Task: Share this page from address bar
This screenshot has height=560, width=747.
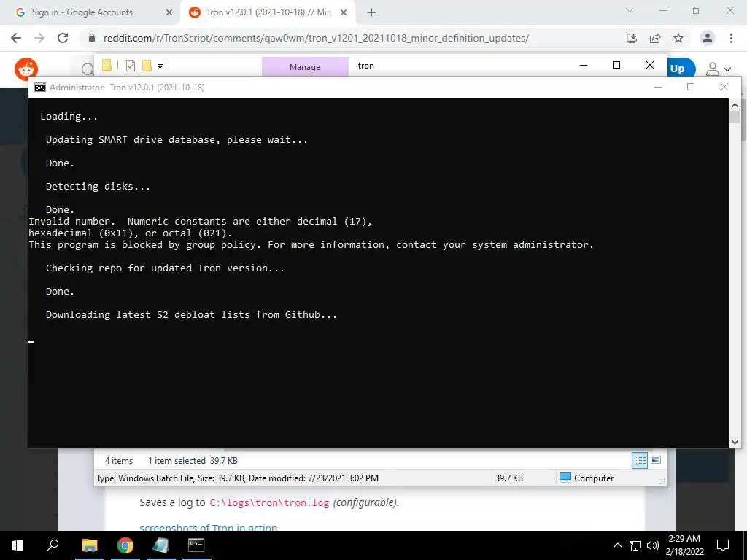Action: (655, 38)
